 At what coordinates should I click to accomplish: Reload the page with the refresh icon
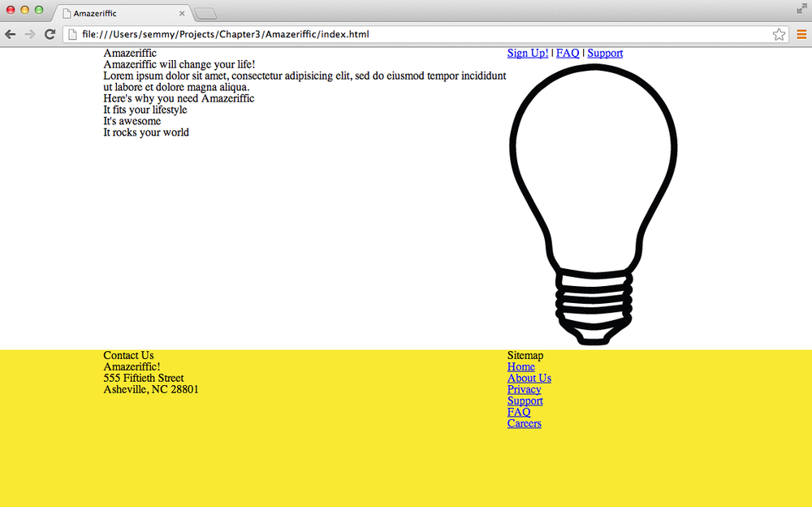tap(50, 34)
